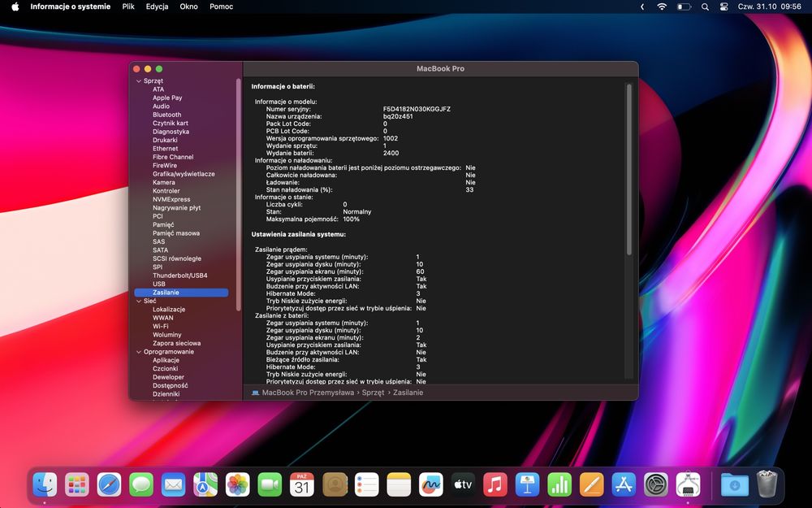Click the Liczba cykli value row
The height and width of the screenshot is (508, 812).
[x=305, y=204]
